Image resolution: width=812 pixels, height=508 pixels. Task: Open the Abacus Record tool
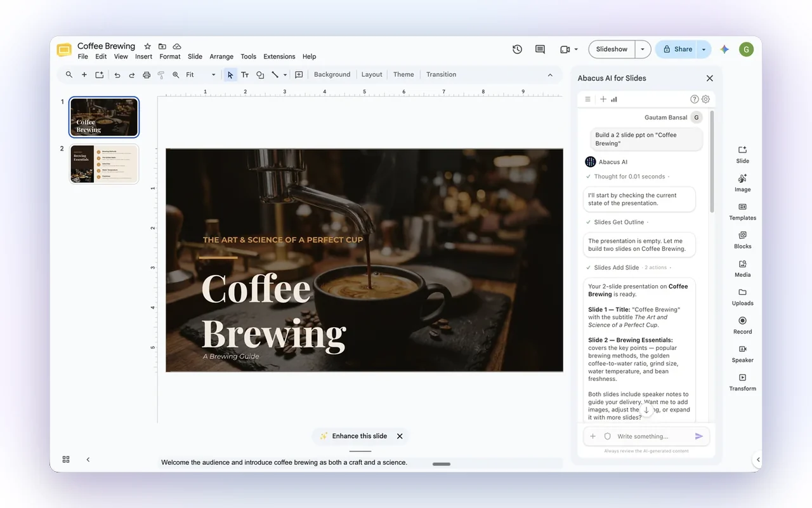point(742,325)
